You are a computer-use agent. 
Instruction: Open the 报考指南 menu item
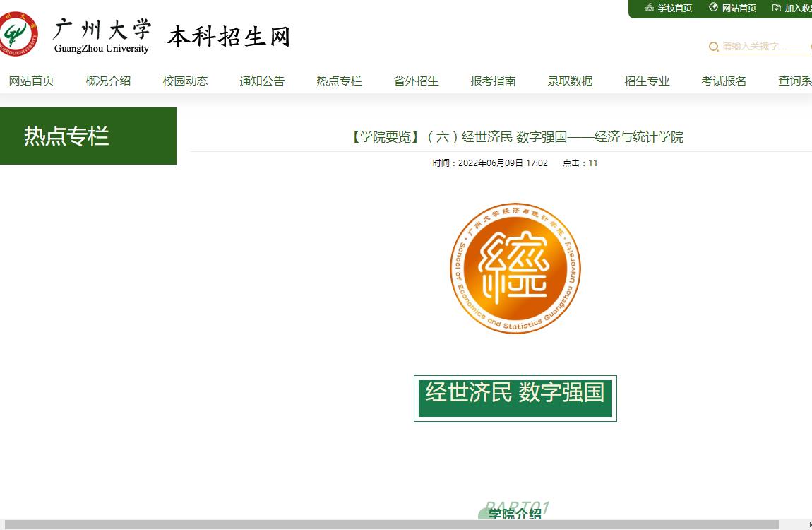[x=493, y=81]
